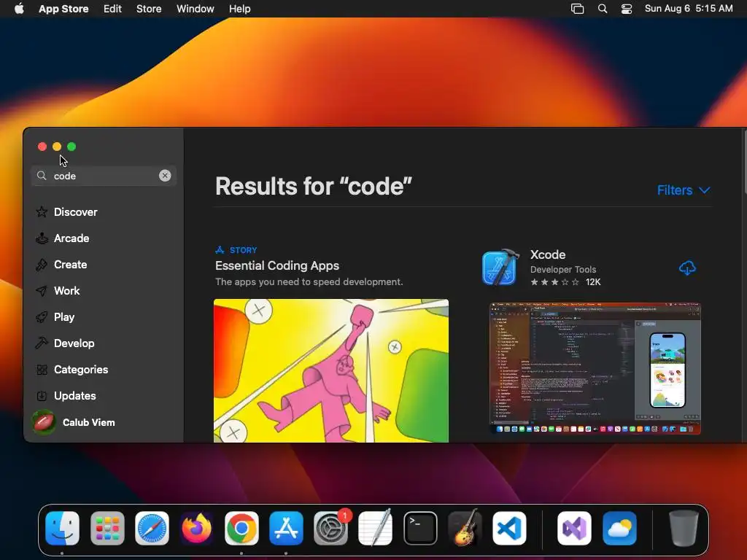
Task: Open Launchpad from the Dock
Action: pos(107,528)
